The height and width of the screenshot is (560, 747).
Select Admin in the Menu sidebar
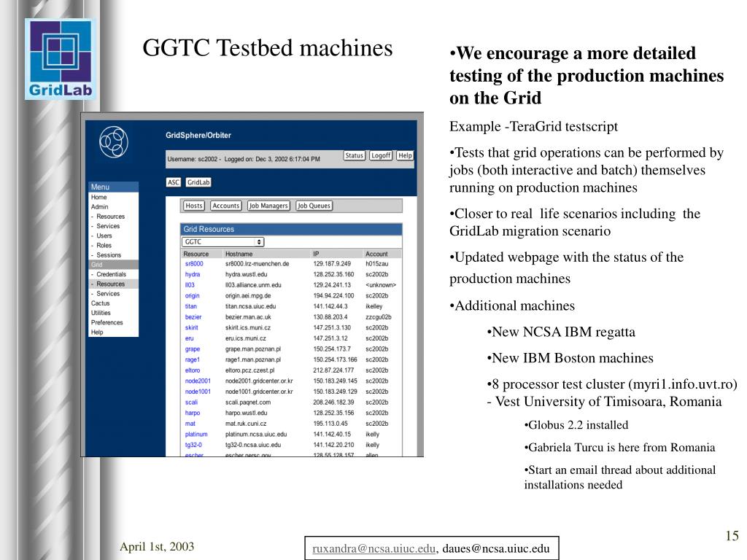click(99, 206)
